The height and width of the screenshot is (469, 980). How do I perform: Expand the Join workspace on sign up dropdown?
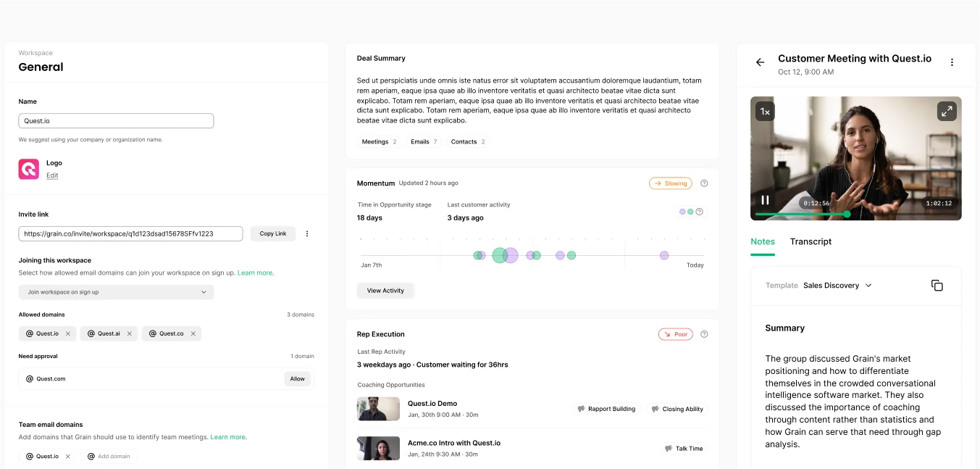click(116, 292)
